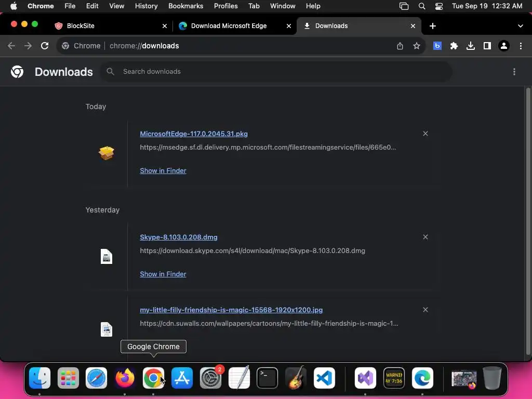Open the profile avatar menu
Screen dimensions: 532x399
(x=504, y=46)
